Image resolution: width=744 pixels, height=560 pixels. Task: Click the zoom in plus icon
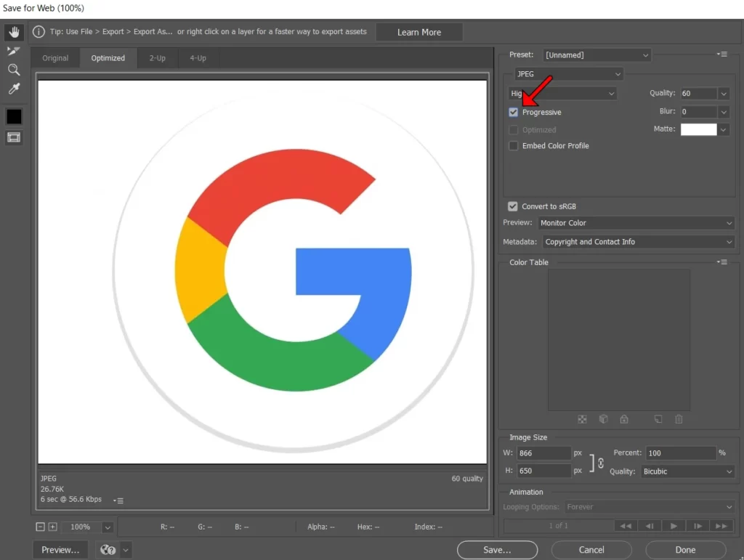point(52,527)
